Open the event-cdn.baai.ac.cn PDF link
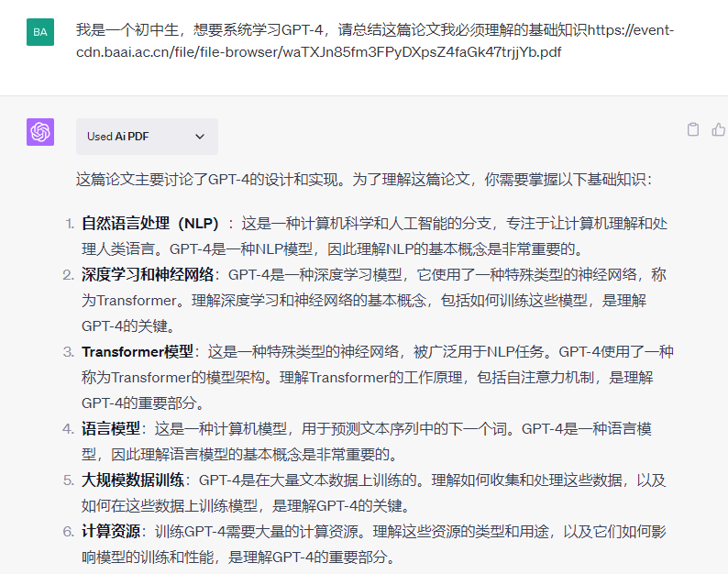Image resolution: width=728 pixels, height=574 pixels. point(375,41)
